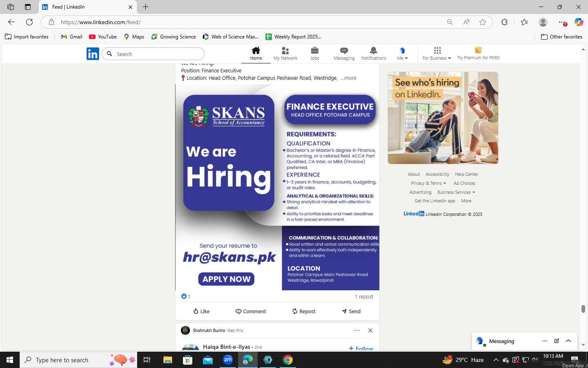Launch Zoom from taskbar
Screen dimensions: 588x368
point(228,360)
